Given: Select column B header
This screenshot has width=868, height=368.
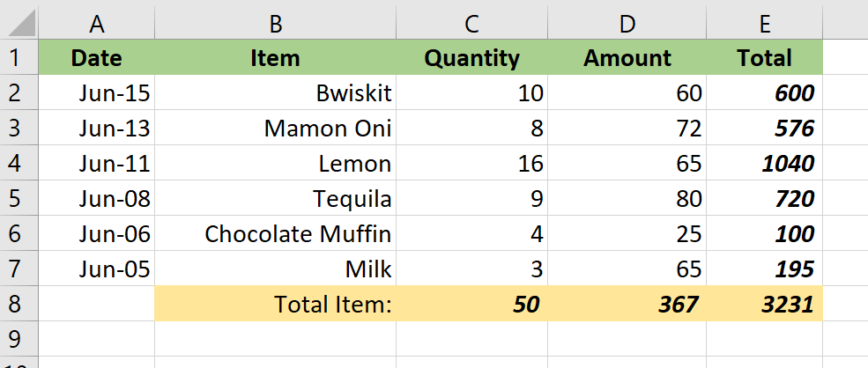Looking at the screenshot, I should tap(275, 24).
